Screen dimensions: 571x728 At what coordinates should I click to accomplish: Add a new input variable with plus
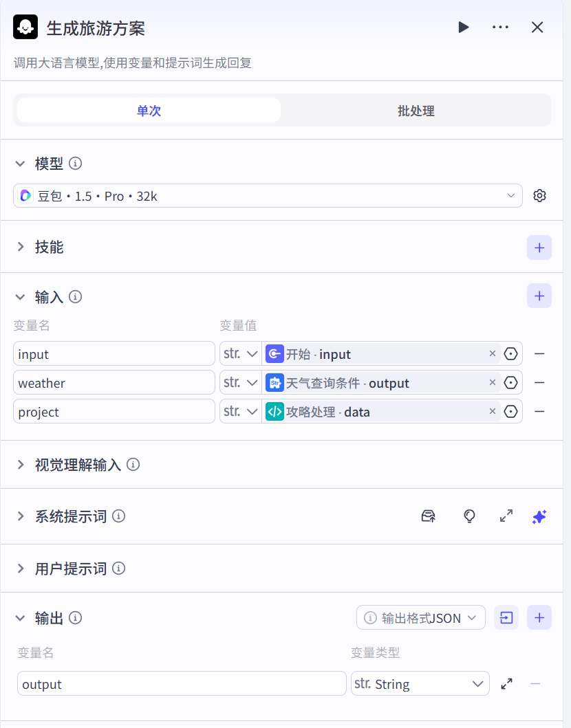[539, 296]
